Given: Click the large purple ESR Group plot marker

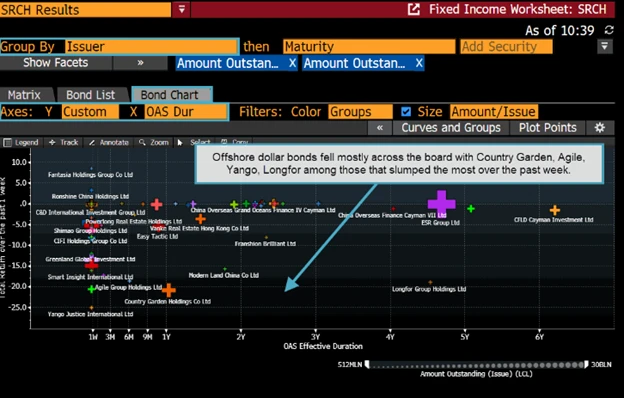Looking at the screenshot, I should pos(441,204).
